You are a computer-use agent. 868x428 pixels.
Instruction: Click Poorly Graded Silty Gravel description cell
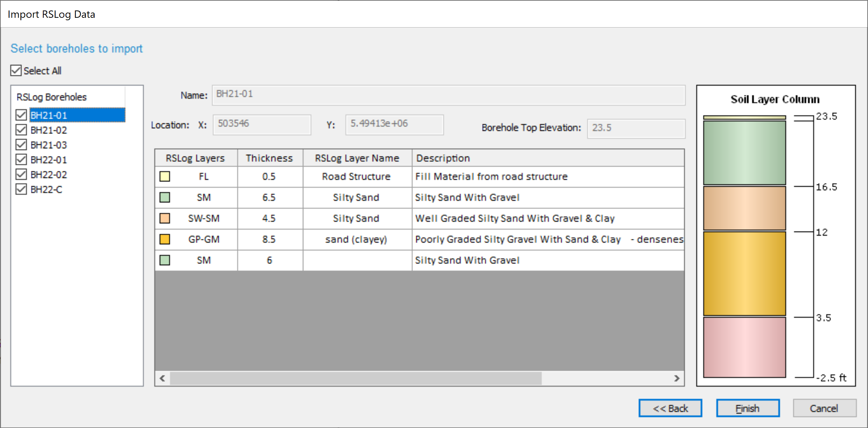point(548,239)
